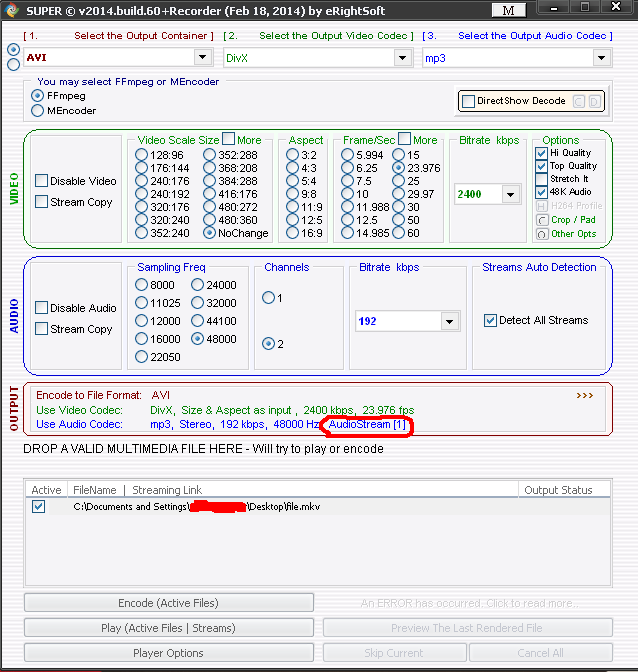Click the SUPER app logo icon

[12, 10]
